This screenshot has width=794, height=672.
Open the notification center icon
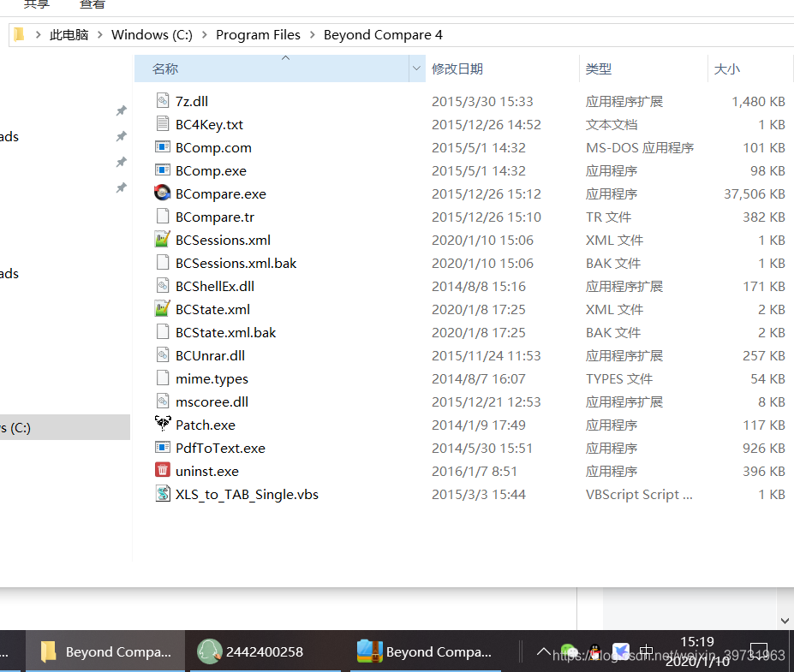[x=759, y=651]
